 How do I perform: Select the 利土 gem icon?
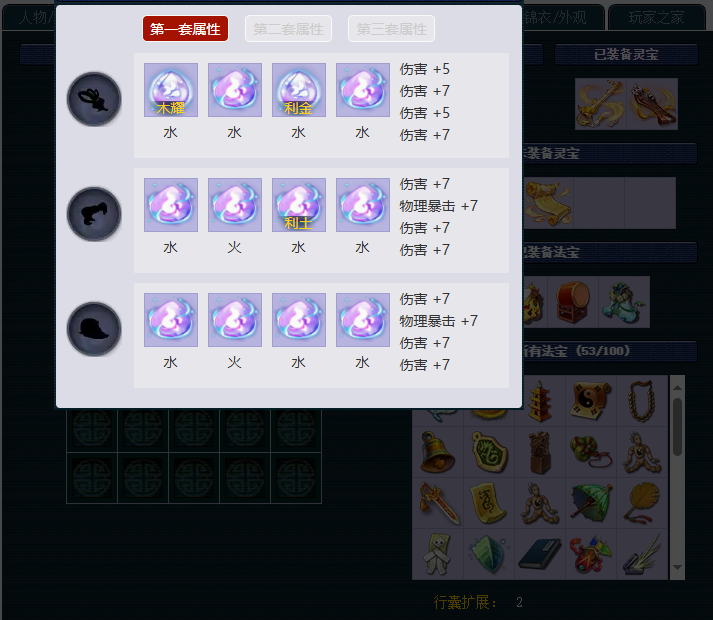[x=299, y=205]
